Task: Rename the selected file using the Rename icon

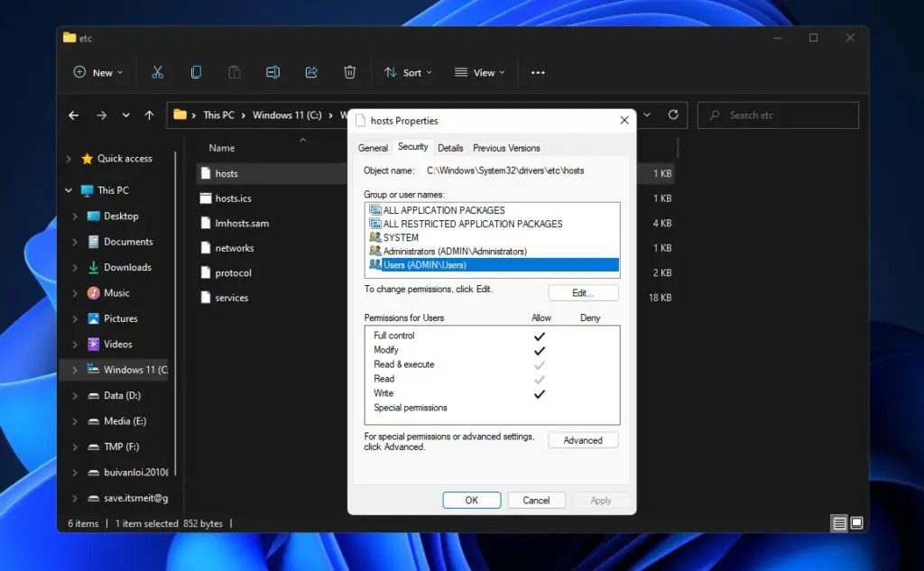Action: point(273,72)
